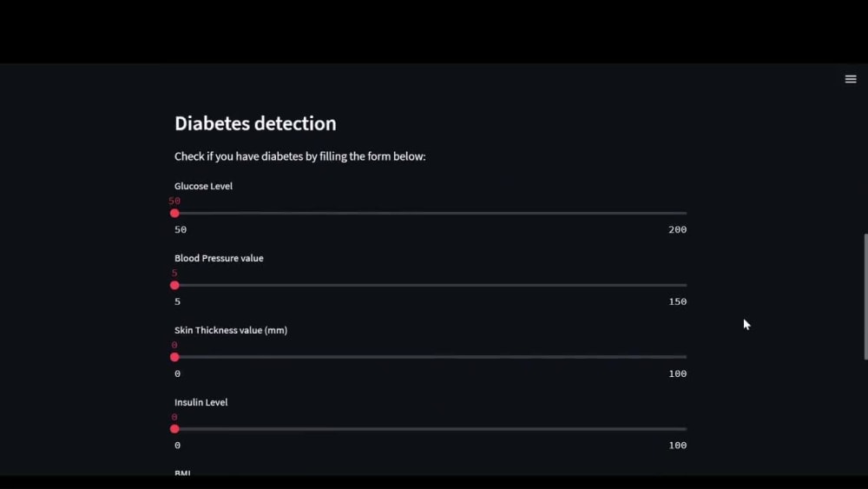Click the Insulin Level maximum value 100
Image resolution: width=868 pixels, height=489 pixels.
coord(678,446)
